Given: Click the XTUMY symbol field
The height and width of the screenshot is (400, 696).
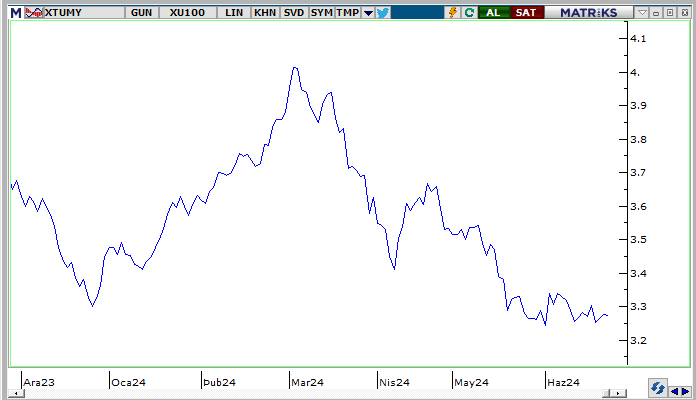Looking at the screenshot, I should pos(84,12).
